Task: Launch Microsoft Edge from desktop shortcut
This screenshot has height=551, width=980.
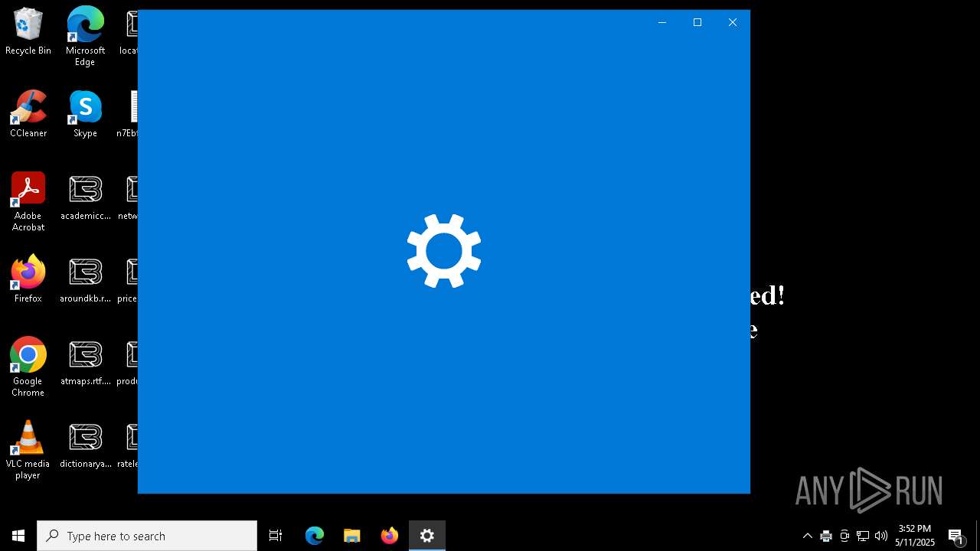Action: tap(85, 36)
